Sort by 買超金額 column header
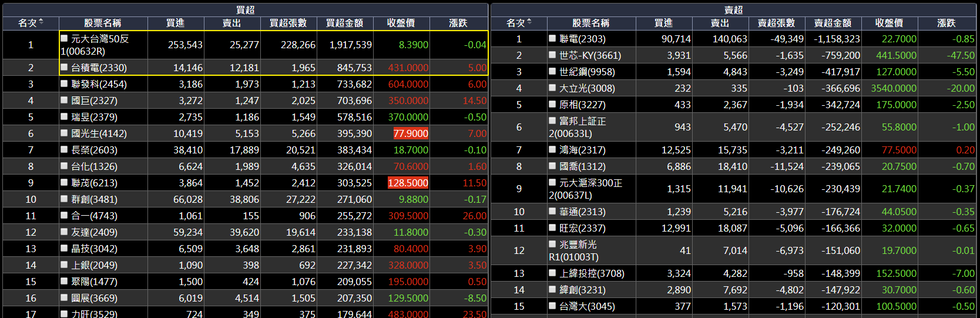Screen dimensions: 980x318 (345, 23)
